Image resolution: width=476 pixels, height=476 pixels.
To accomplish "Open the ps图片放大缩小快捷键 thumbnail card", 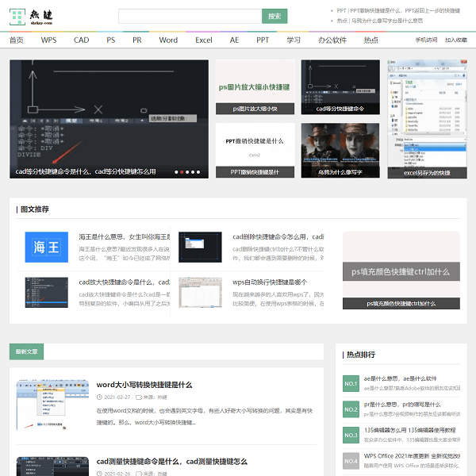I will click(255, 87).
